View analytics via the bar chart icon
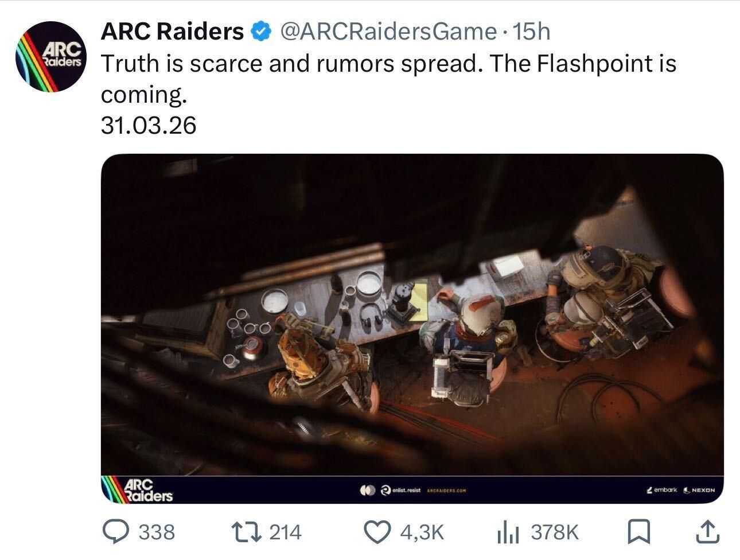 pyautogui.click(x=507, y=532)
